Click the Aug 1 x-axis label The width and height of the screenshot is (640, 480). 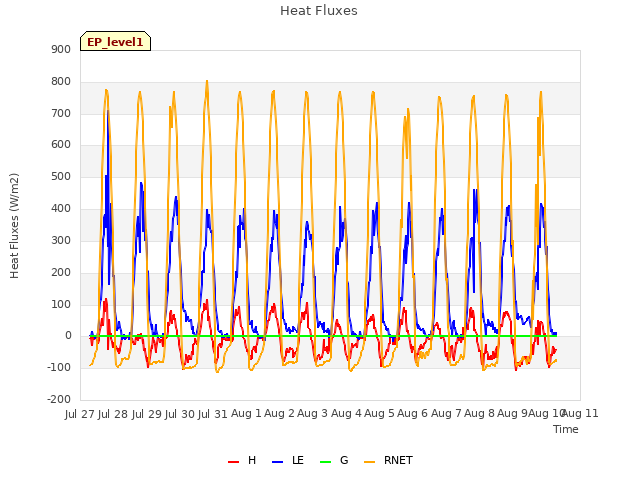point(246,413)
